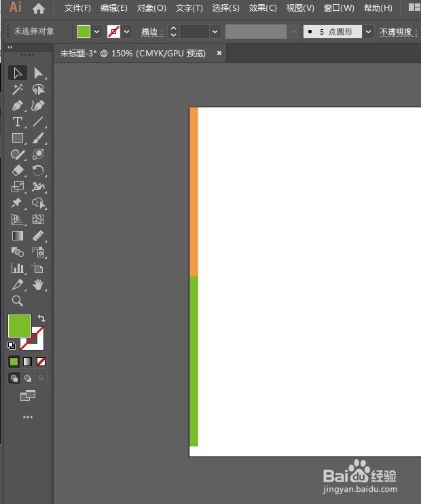Open the 对象(O) menu
Viewport: 421px width, 504px height.
[151, 8]
